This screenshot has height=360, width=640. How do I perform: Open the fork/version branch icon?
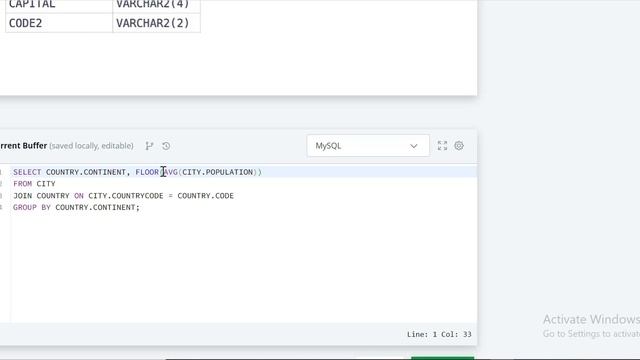[149, 146]
